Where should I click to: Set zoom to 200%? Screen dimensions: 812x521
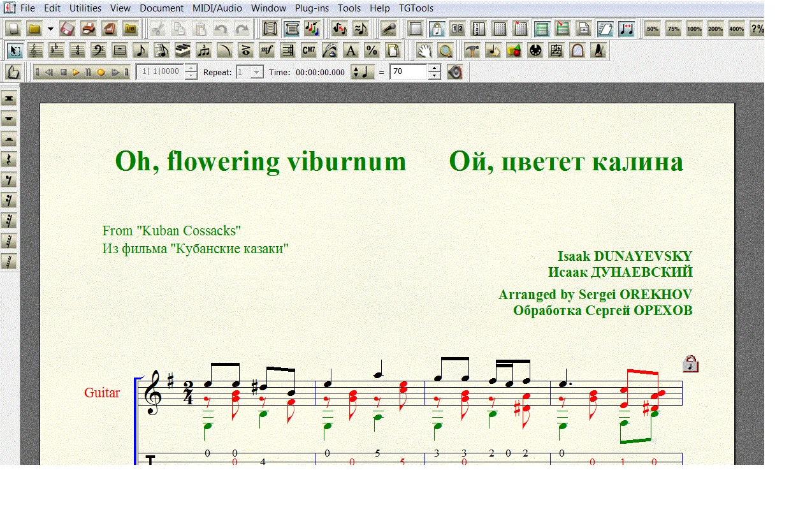pyautogui.click(x=716, y=29)
